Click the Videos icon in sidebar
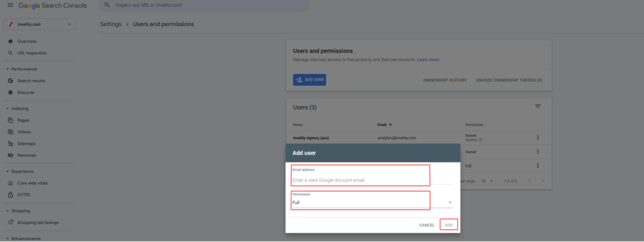Viewport: 644px width, 242px height. click(11, 132)
